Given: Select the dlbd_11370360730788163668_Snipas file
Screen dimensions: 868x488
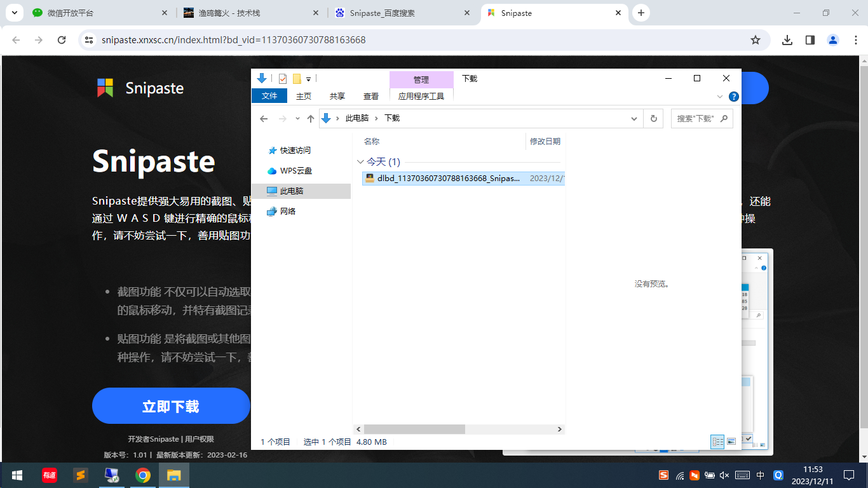Looking at the screenshot, I should click(463, 179).
